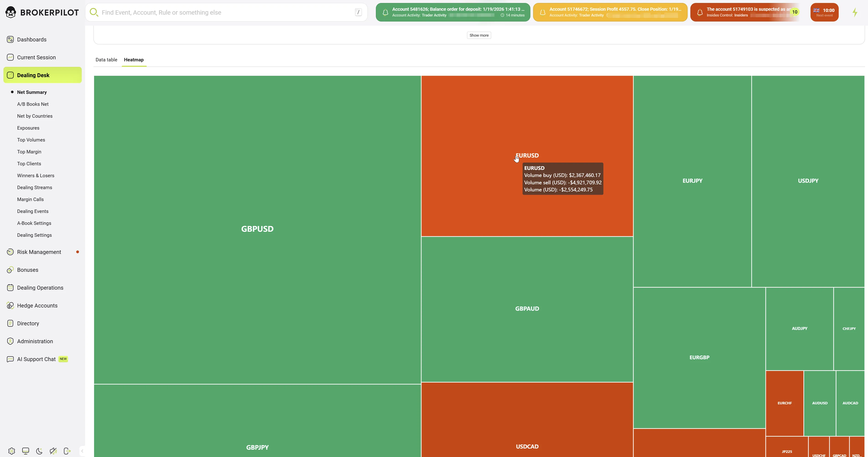This screenshot has height=457, width=868.
Task: Click the BrokerPilot logo
Action: pyautogui.click(x=42, y=12)
